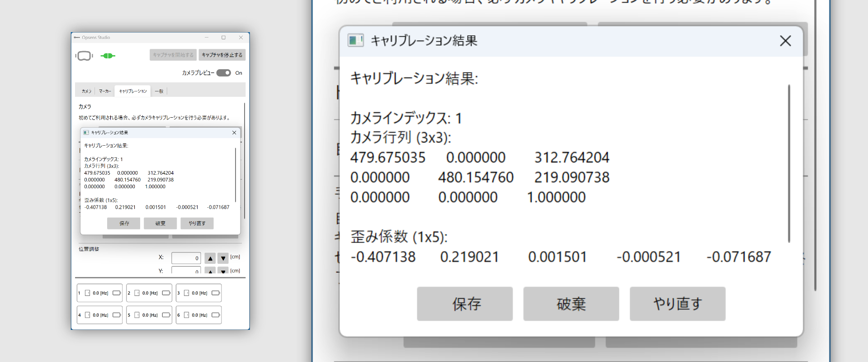
Task: Increase the X position with the up arrow
Action: (210, 258)
